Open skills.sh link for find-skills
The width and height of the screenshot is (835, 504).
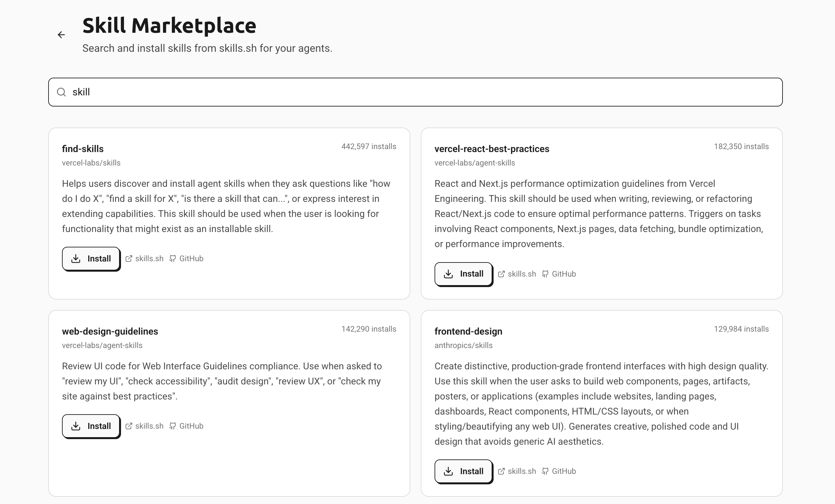(149, 259)
